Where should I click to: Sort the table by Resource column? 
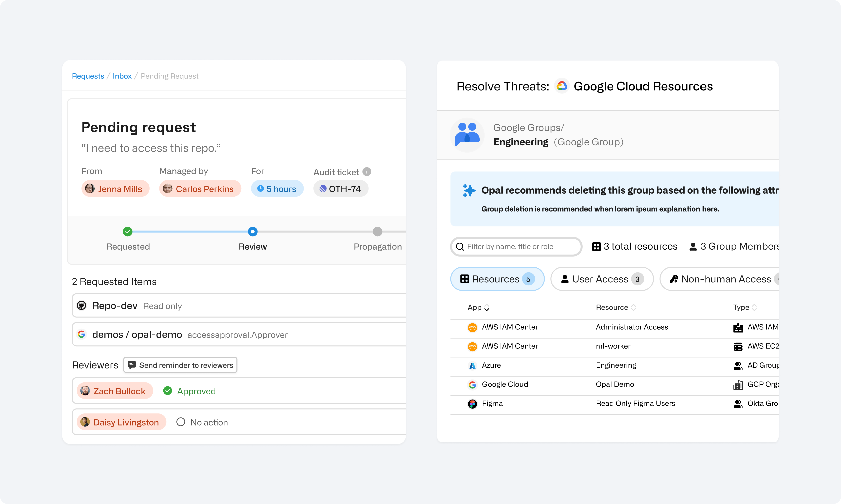634,307
